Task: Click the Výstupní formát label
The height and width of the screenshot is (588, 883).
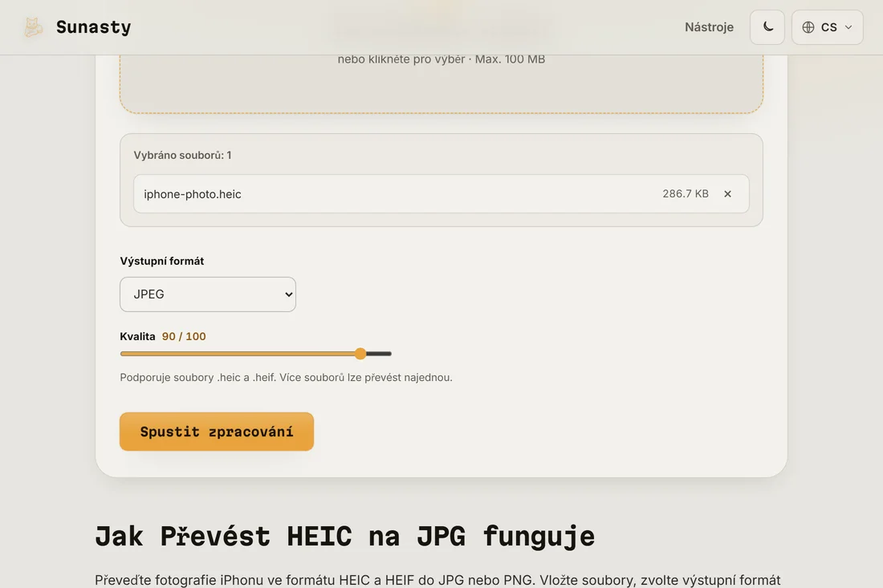Action: 161,261
